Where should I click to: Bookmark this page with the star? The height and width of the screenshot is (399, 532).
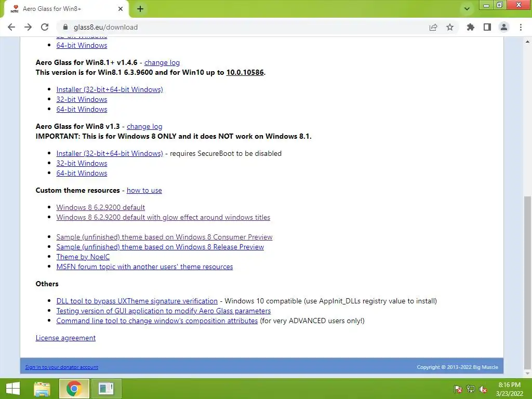click(x=450, y=27)
